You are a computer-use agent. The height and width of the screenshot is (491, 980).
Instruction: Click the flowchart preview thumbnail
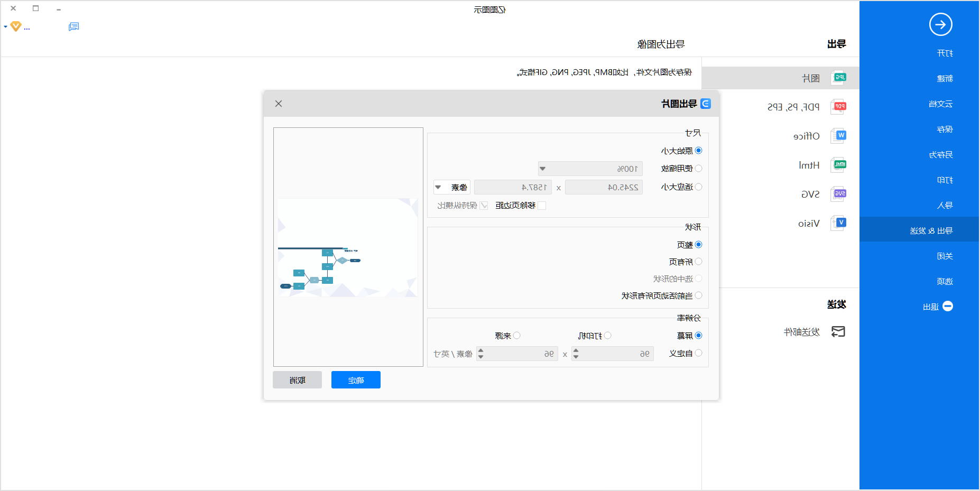tap(348, 247)
